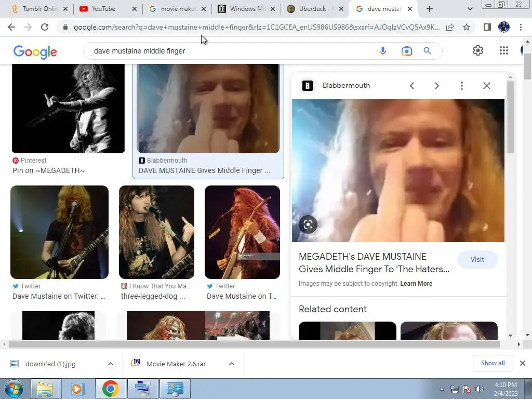Open Chrome profile avatar in toolbar
The width and height of the screenshot is (532, 399).
tap(504, 27)
